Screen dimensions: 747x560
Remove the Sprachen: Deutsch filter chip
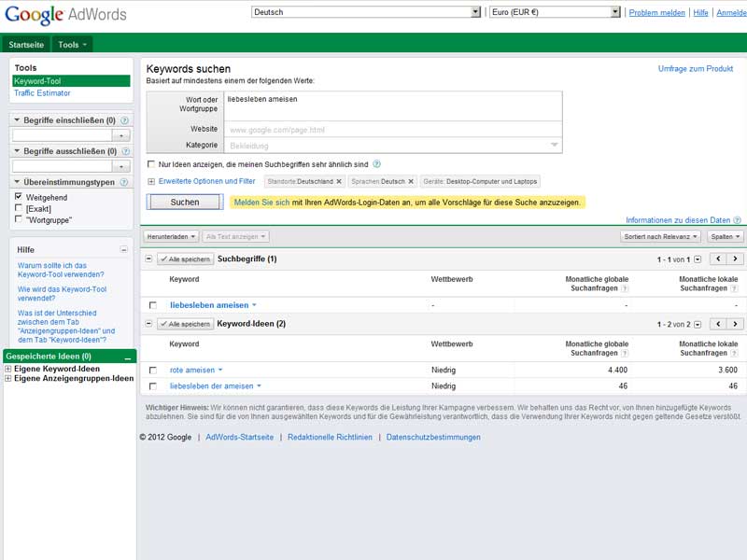[411, 181]
